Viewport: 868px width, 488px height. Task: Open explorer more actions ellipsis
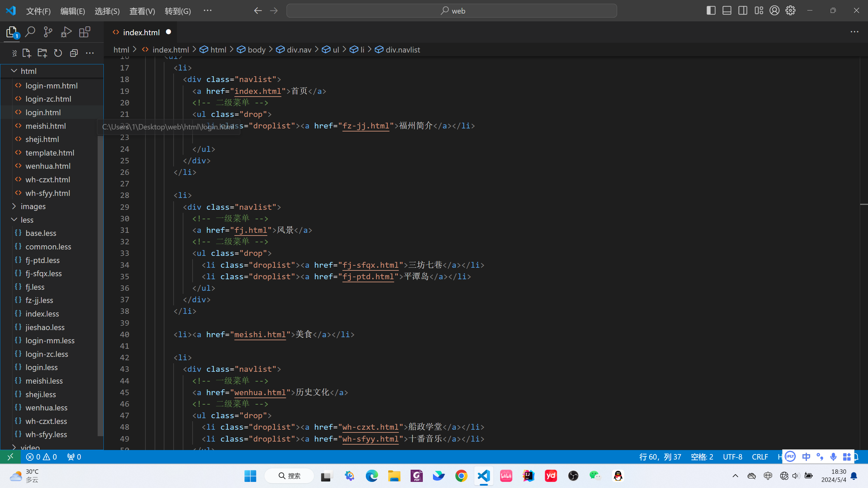click(x=90, y=53)
